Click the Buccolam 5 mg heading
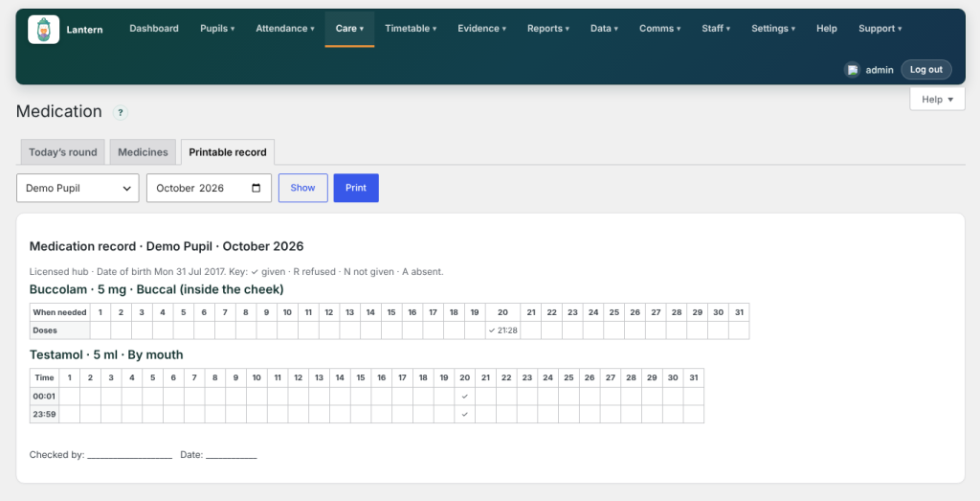Viewport: 980px width, 501px height. 156,289
